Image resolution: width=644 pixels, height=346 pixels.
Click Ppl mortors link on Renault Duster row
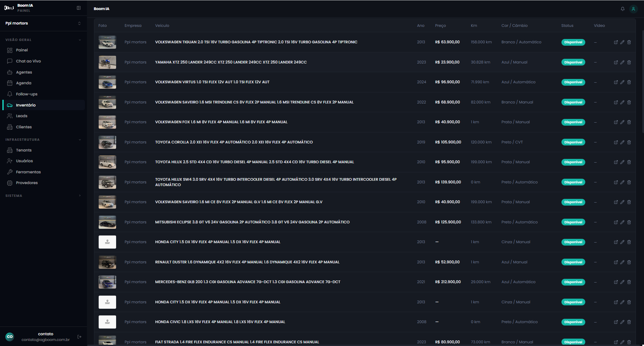(x=135, y=262)
